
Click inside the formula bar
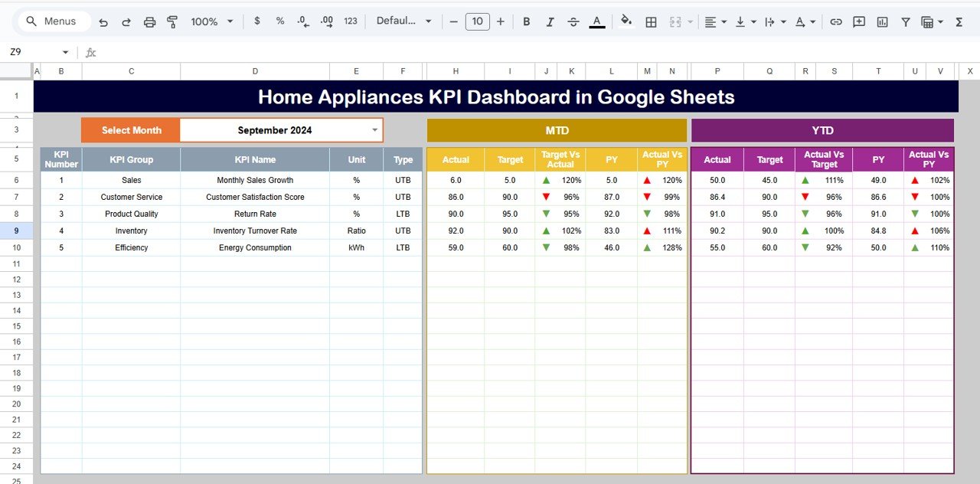coord(306,52)
